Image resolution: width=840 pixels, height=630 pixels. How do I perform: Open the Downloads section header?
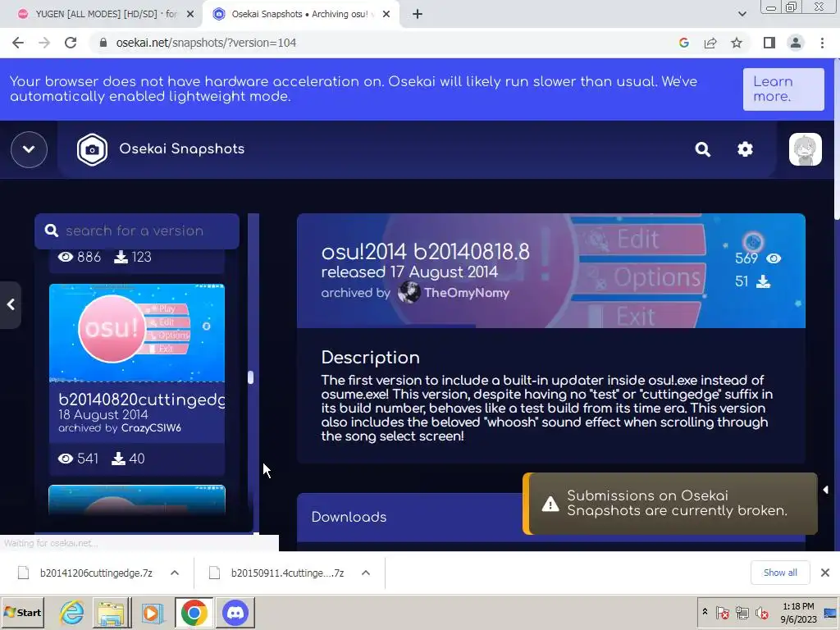(550, 517)
